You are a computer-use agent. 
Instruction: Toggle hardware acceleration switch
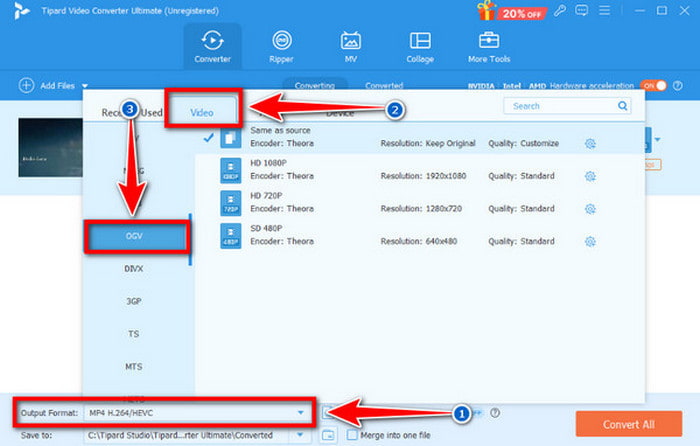[653, 85]
